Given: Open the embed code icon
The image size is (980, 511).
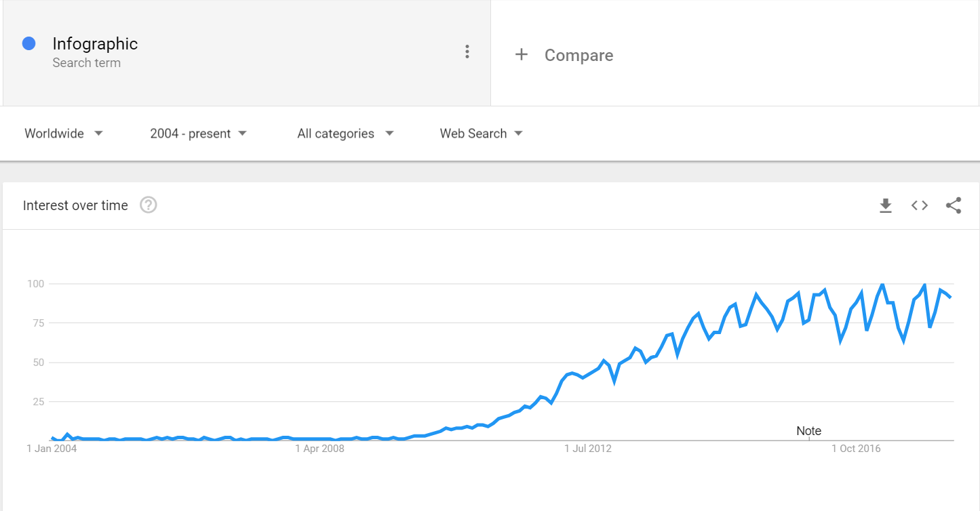Looking at the screenshot, I should click(x=919, y=205).
